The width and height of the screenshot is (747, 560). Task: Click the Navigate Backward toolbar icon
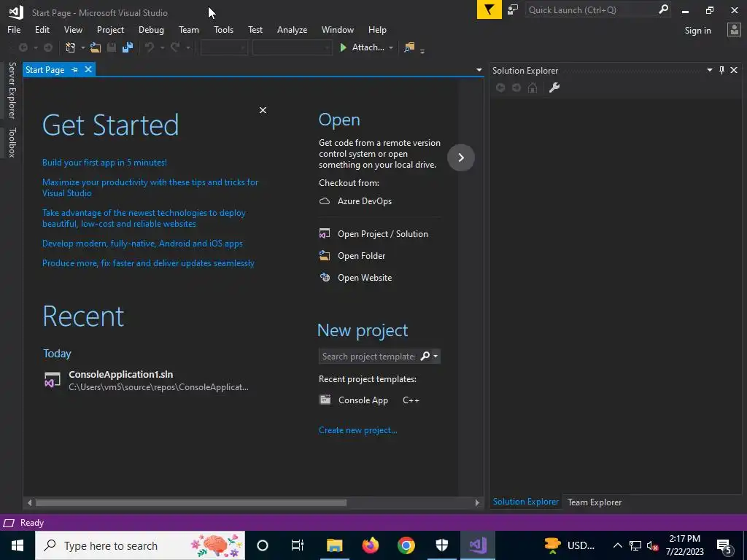point(23,47)
